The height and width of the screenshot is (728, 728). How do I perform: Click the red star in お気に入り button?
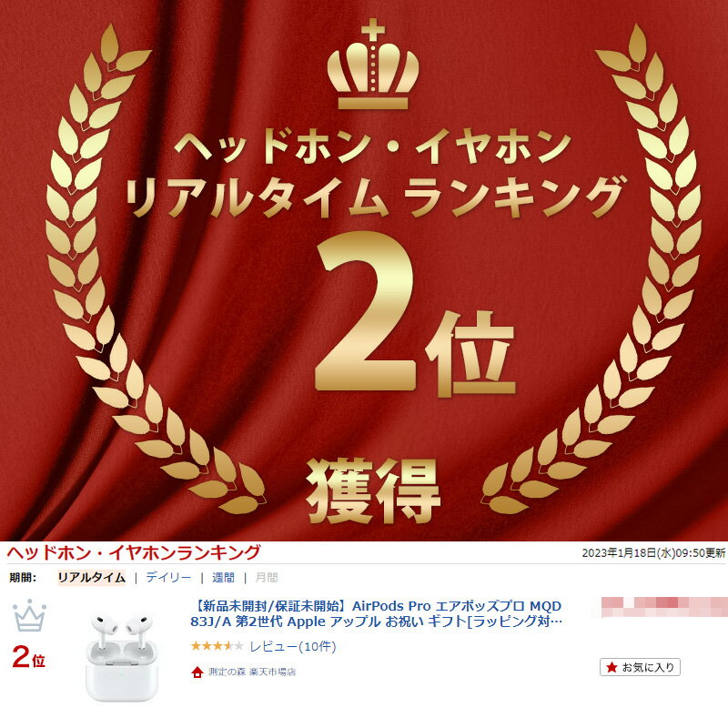point(612,667)
